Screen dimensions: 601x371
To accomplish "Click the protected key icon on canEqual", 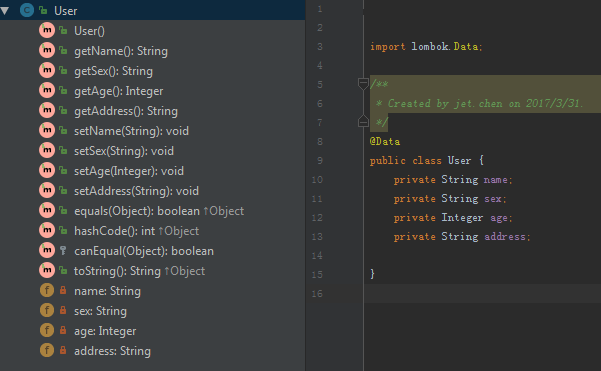I will (x=63, y=251).
